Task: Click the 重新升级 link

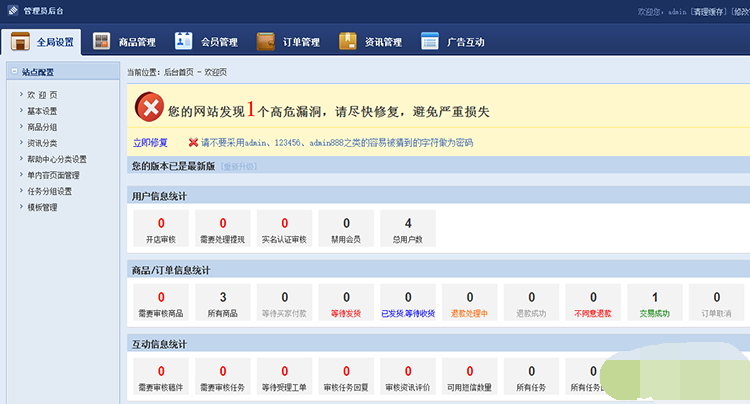Action: 239,166
